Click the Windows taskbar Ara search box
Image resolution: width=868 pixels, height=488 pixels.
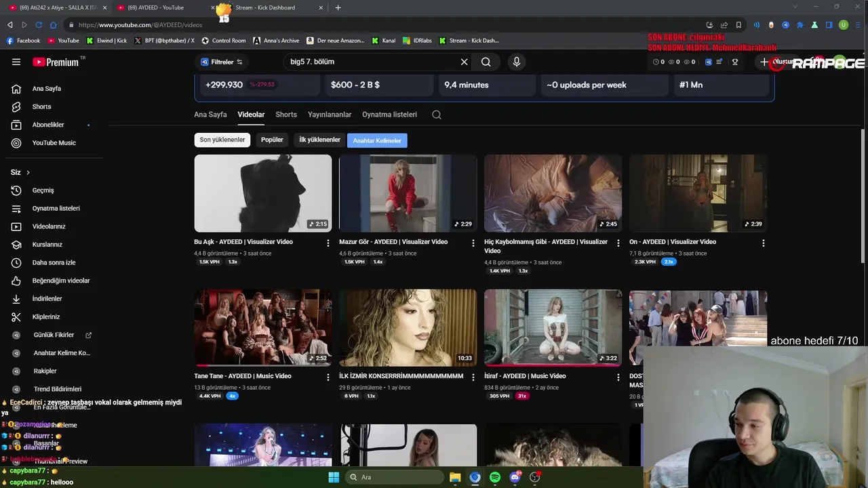click(x=393, y=477)
